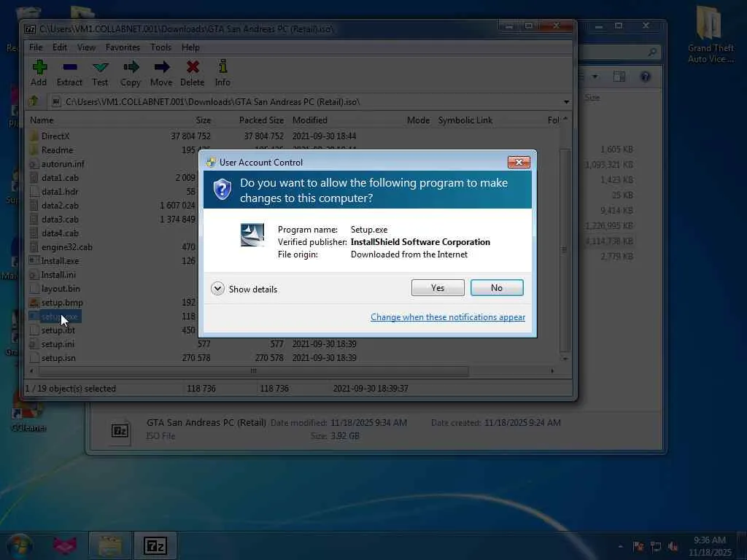Open the view options dropdown in Explorer

(x=595, y=77)
